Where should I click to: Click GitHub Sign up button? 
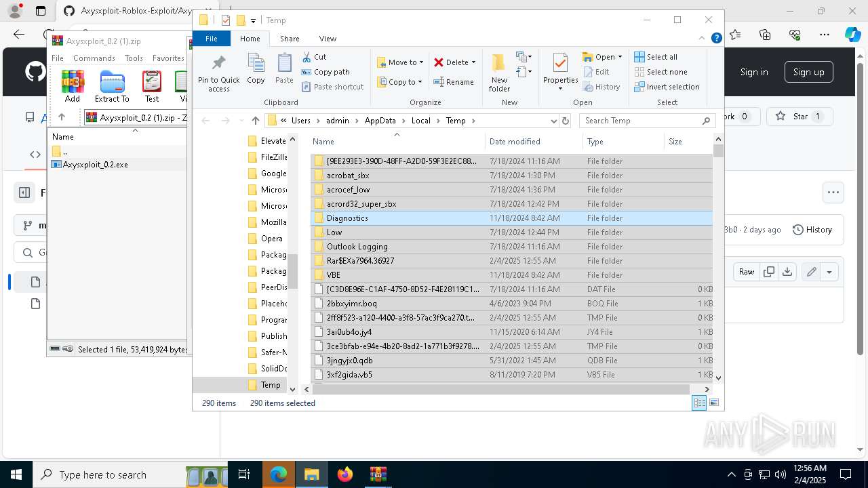[808, 72]
